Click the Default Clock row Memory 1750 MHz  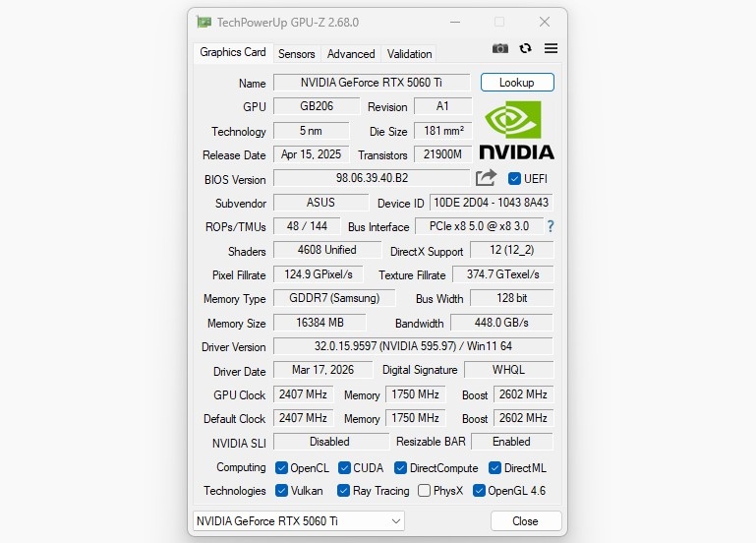tap(415, 418)
